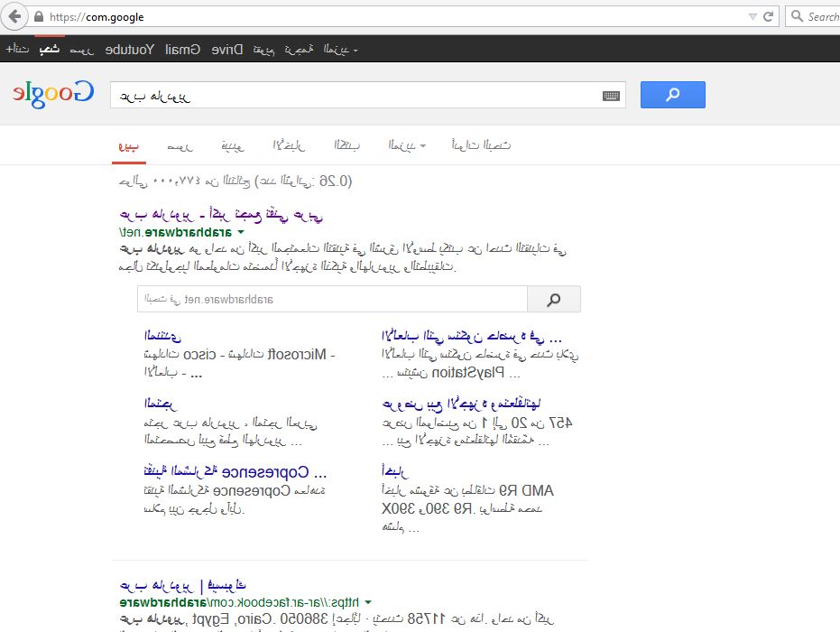Click the blue search button with magnifier
The image size is (840, 632).
[673, 95]
